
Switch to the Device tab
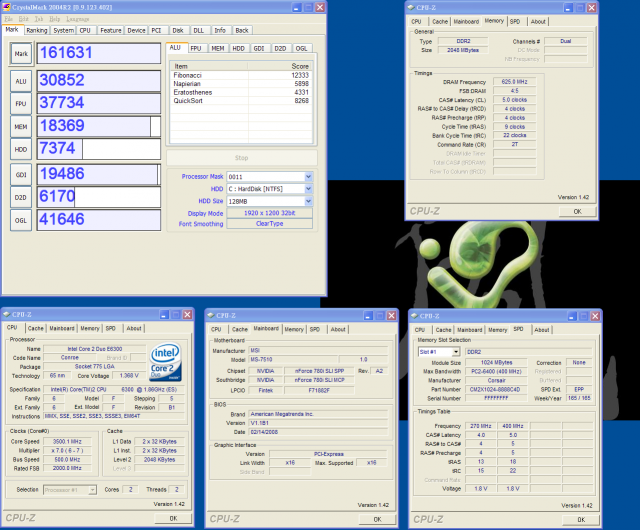pyautogui.click(x=136, y=30)
